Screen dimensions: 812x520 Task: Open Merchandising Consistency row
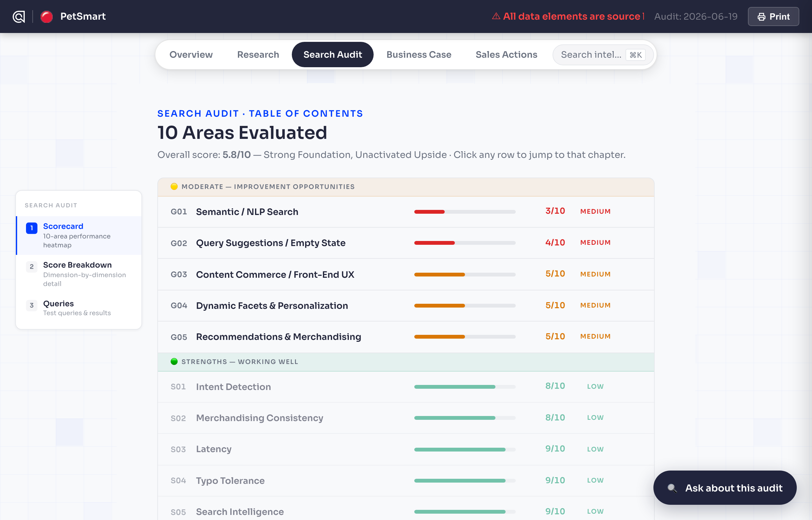[406, 418]
